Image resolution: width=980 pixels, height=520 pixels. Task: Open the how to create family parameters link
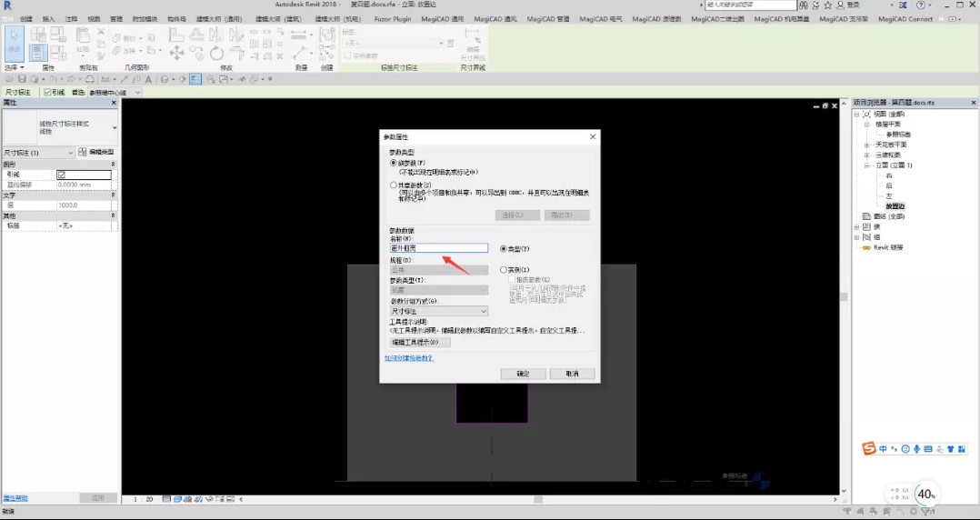click(409, 358)
